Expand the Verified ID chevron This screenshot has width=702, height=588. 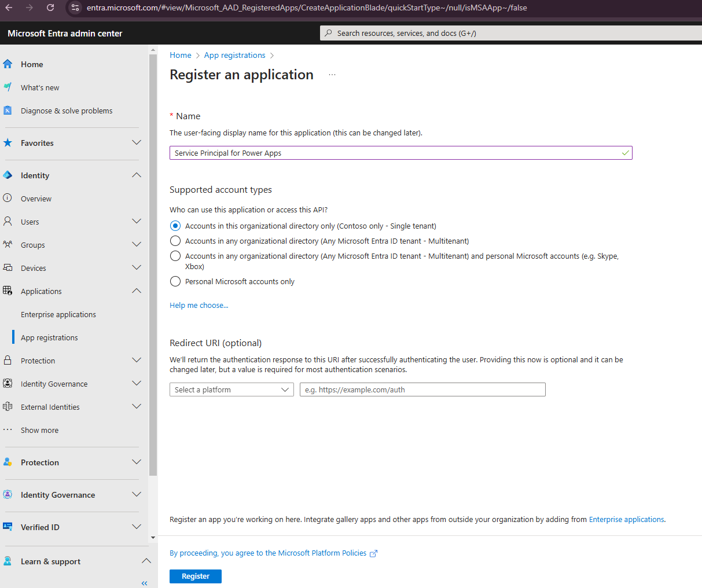tap(137, 527)
